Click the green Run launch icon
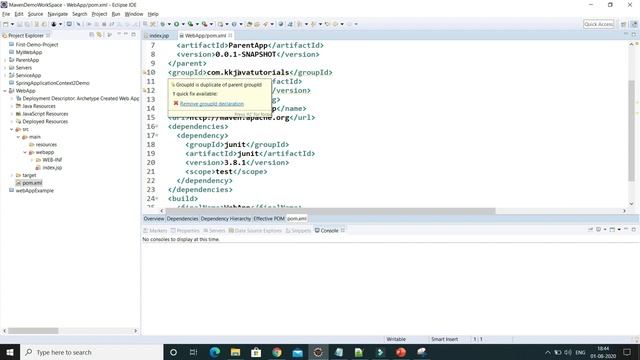The image size is (640, 360). point(176,24)
